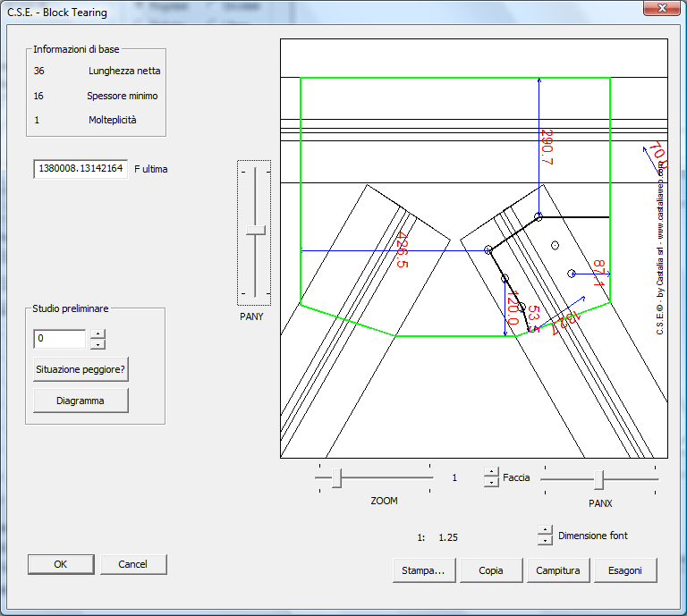Decrease the Studio preliminare value
Image resolution: width=687 pixels, height=616 pixels.
(x=98, y=344)
